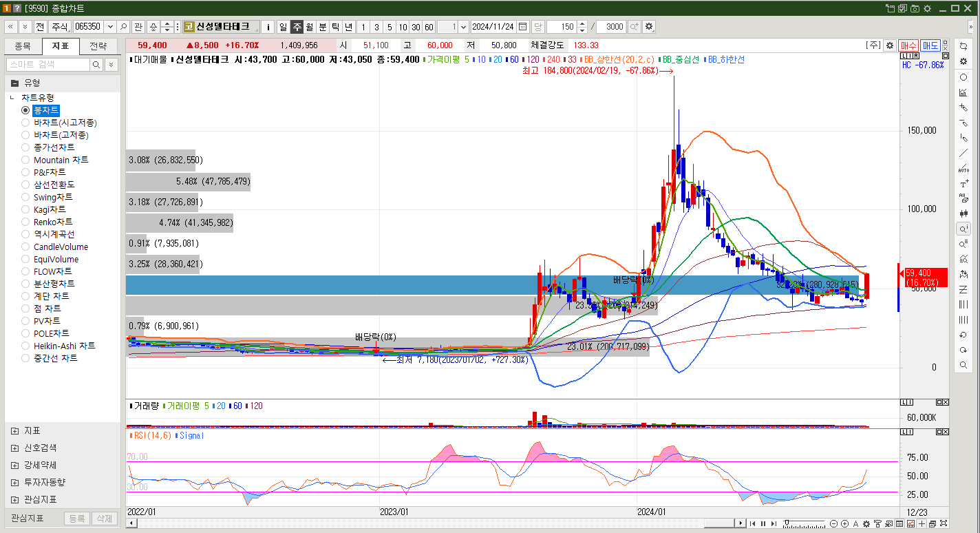Click the help question mark in title bar
Image resolution: width=980 pixels, height=533 pixels.
[x=17, y=8]
